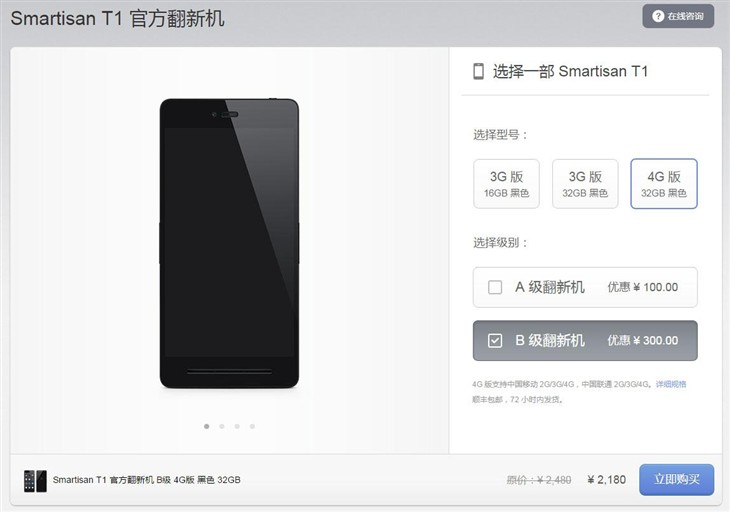Viewport: 730px width, 512px height.
Task: Untick the B级翻新机 checkbox
Action: (x=495, y=341)
